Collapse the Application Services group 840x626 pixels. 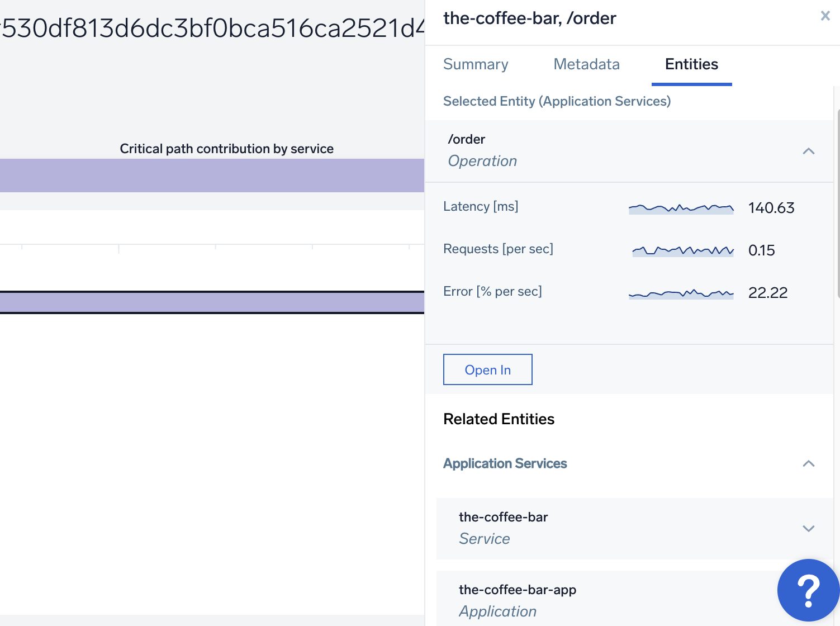(x=808, y=463)
